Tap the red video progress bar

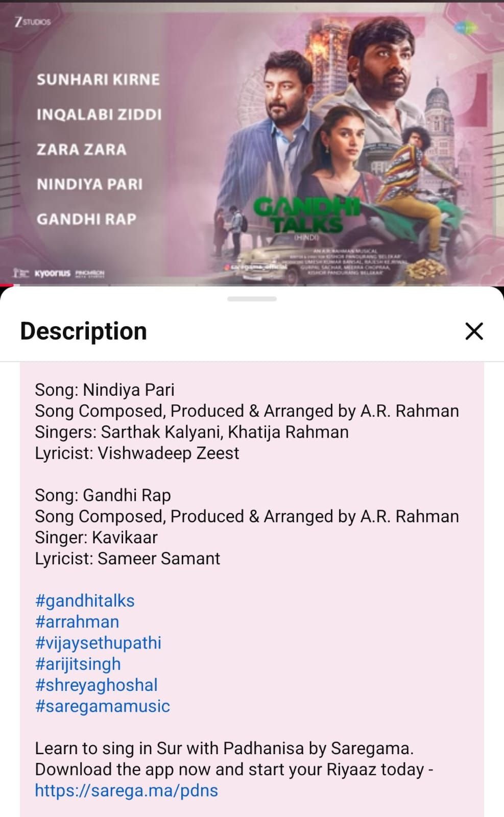point(7,285)
